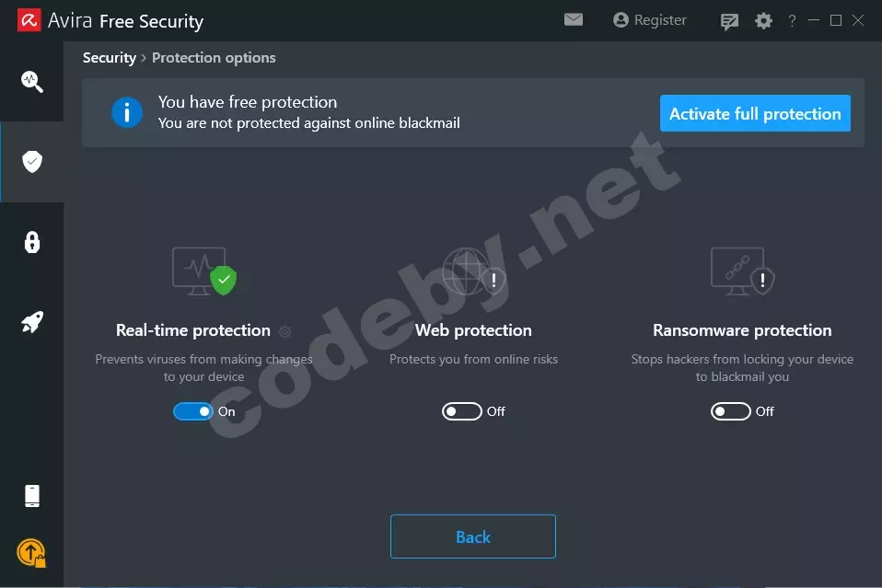
Task: Click the info icon in the banner
Action: point(127,112)
